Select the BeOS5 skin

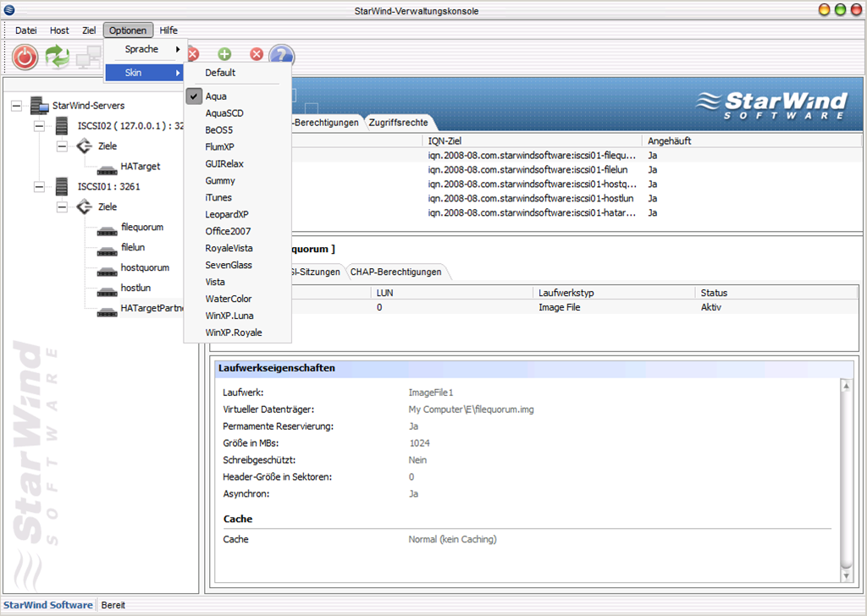[219, 129]
